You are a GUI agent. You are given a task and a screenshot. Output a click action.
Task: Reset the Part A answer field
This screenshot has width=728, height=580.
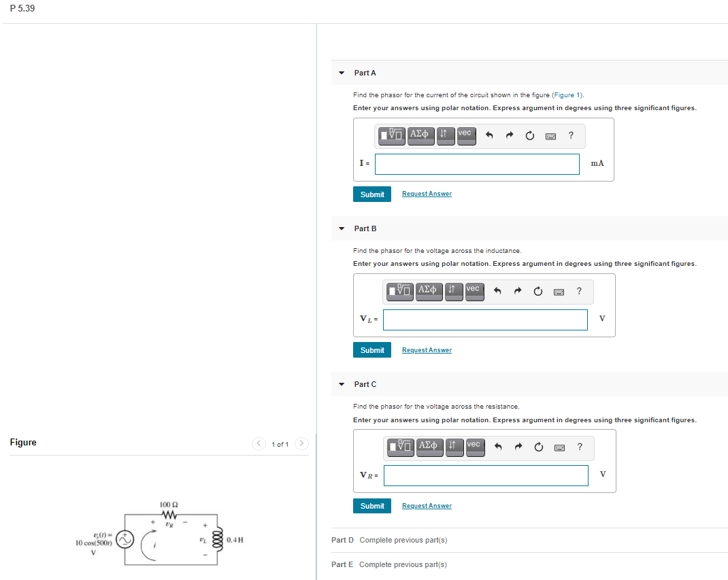tap(530, 135)
